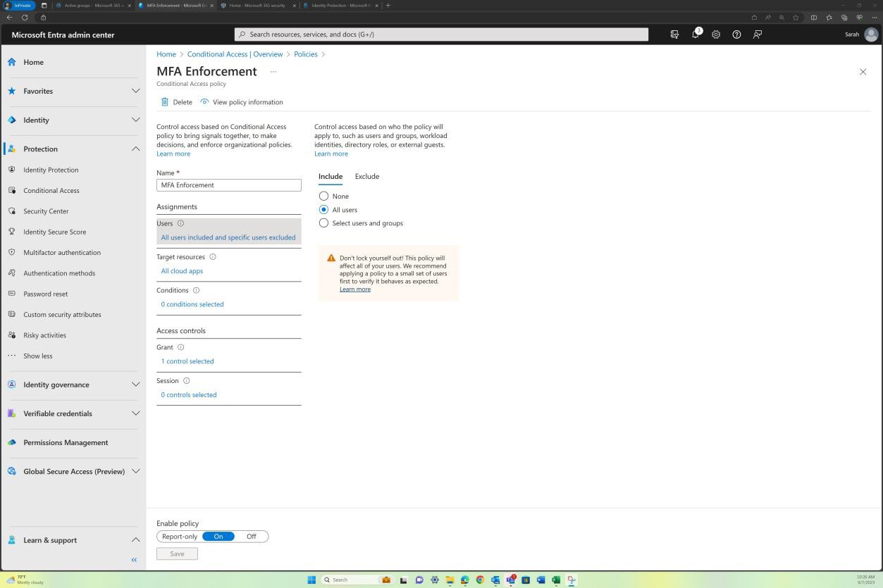Select Conditional Access from the Protection menu

click(x=51, y=190)
